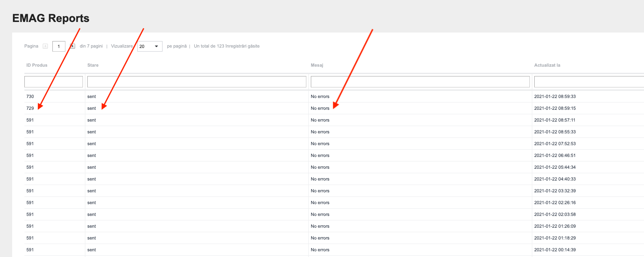Click 'No errors' message in the 730 row

pyautogui.click(x=320, y=96)
